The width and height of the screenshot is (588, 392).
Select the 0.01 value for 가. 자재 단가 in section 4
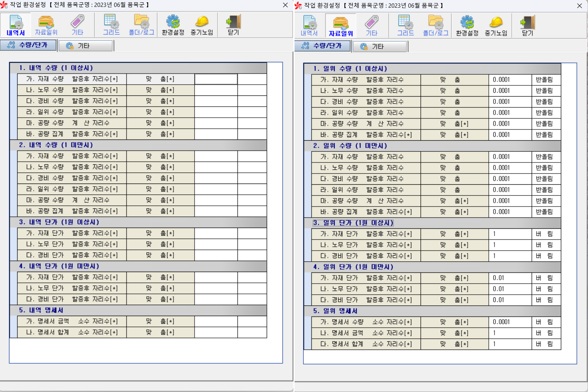point(510,278)
